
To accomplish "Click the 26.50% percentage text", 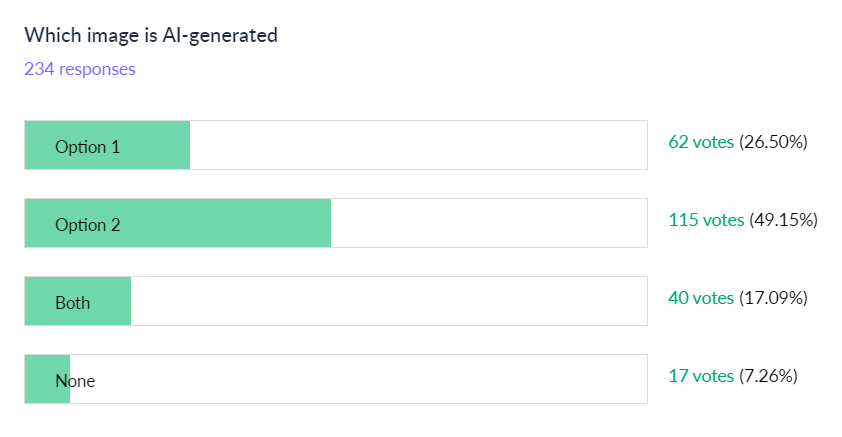I will [773, 142].
